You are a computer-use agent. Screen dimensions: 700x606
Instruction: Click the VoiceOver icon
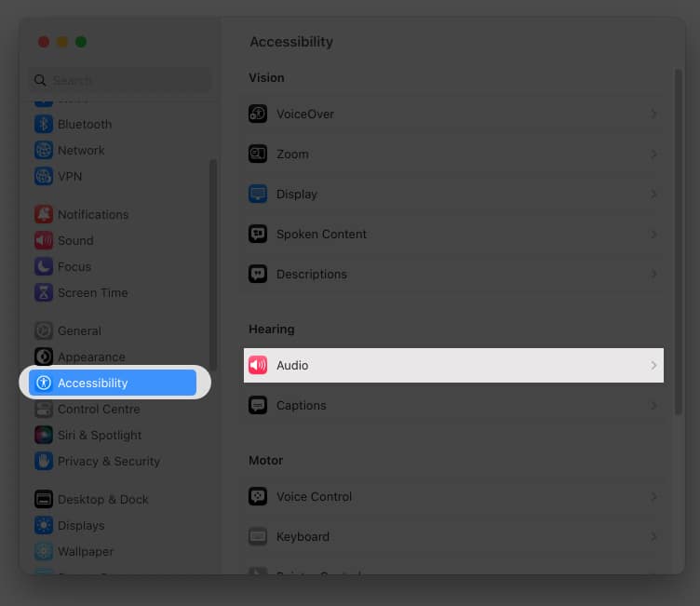pos(258,114)
